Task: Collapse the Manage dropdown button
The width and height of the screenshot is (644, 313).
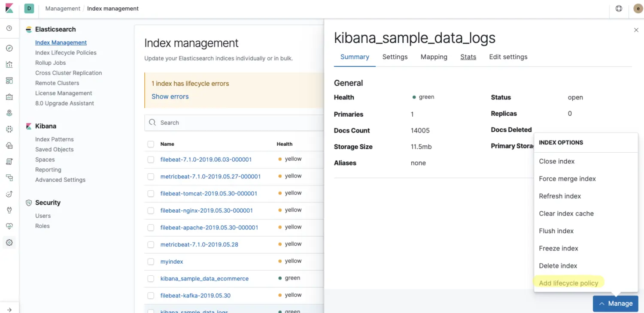Action: tap(616, 304)
